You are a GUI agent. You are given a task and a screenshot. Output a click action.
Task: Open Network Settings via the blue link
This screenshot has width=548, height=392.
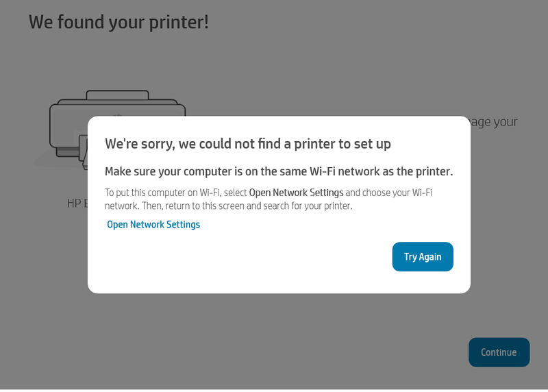coord(153,225)
